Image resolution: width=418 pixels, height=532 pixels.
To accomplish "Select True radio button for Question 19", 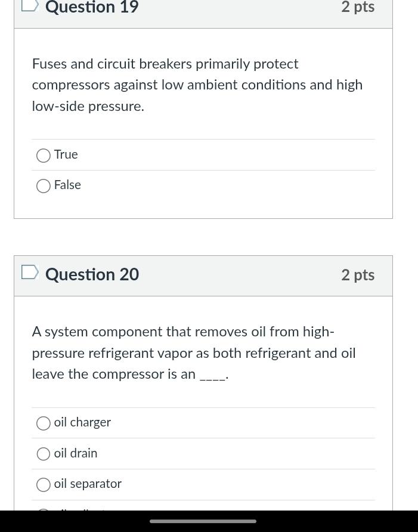I will (x=44, y=156).
